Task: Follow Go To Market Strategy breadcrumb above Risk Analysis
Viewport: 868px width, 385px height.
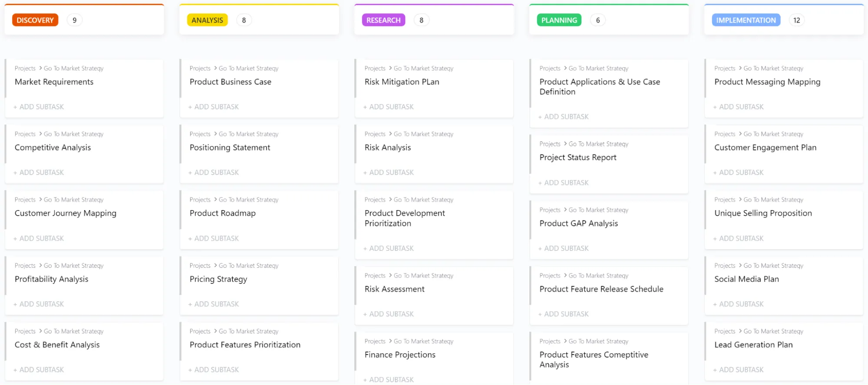Action: coord(423,134)
